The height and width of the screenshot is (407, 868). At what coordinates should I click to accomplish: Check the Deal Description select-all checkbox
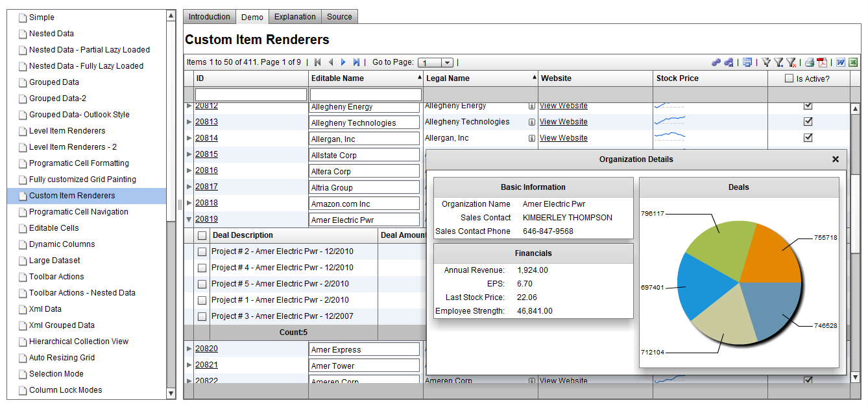pos(202,235)
